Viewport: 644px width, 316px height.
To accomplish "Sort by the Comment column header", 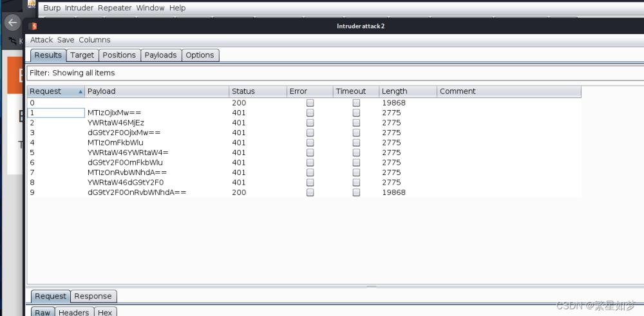I will point(509,91).
